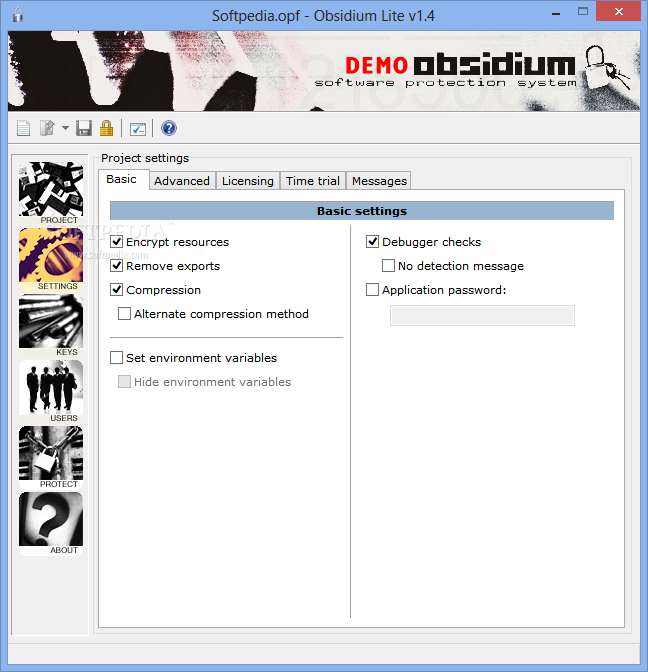This screenshot has width=648, height=672.
Task: Enable Set environment variables
Action: click(x=117, y=357)
